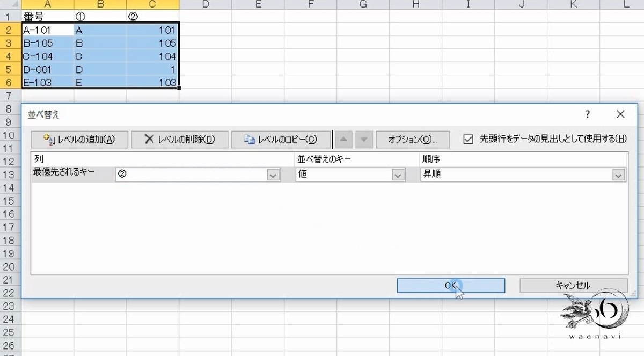Click cell B1 containing ①
Screen dimensions: 644x356
click(x=99, y=17)
